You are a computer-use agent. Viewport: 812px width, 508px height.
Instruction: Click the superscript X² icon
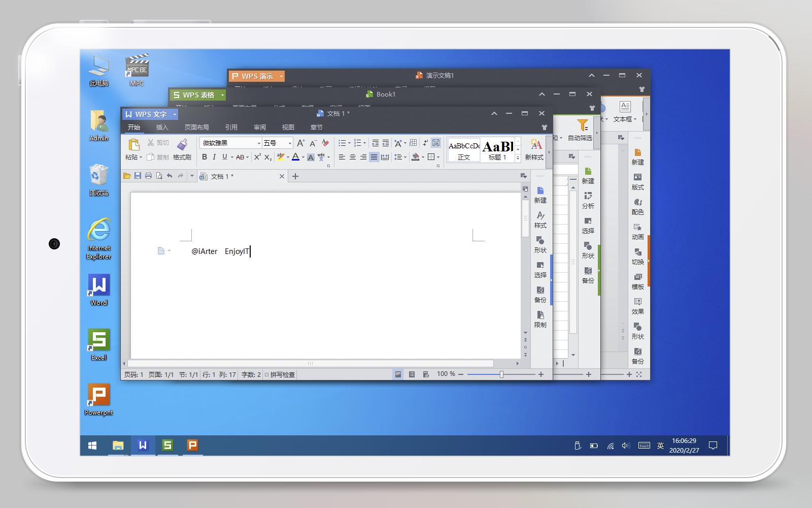point(257,156)
